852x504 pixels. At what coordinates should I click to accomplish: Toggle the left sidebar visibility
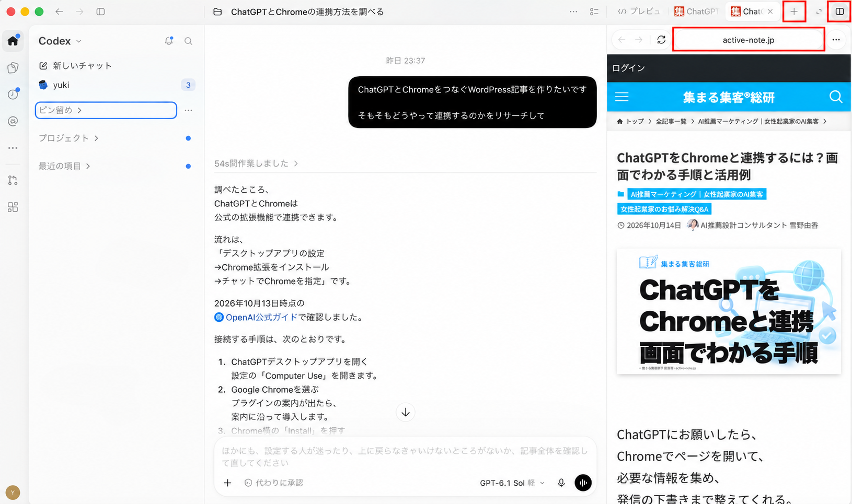101,11
